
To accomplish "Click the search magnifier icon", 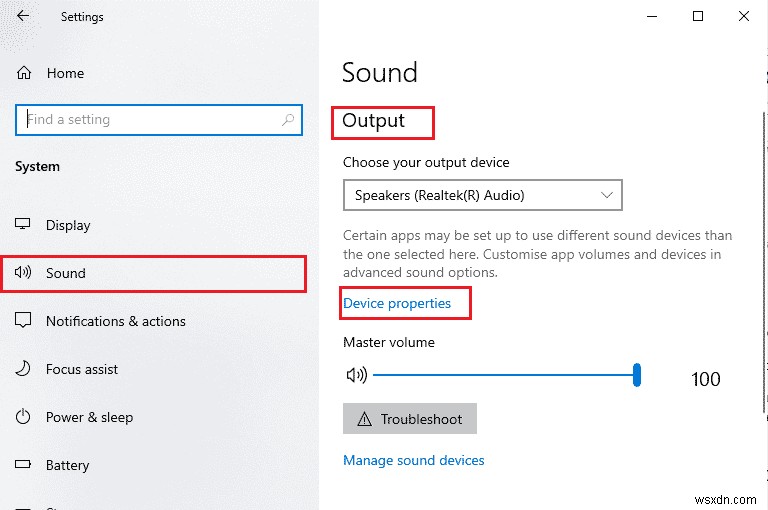I will coord(288,119).
